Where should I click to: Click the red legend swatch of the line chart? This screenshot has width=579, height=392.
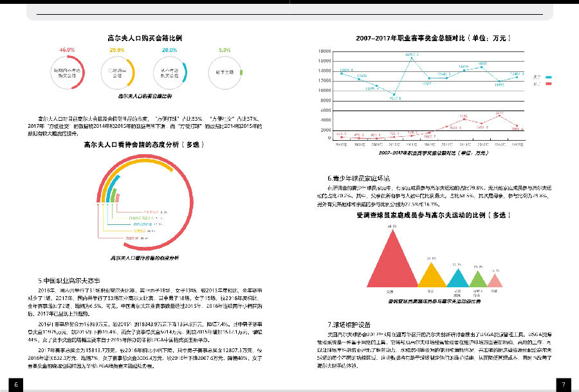pyautogui.click(x=548, y=84)
